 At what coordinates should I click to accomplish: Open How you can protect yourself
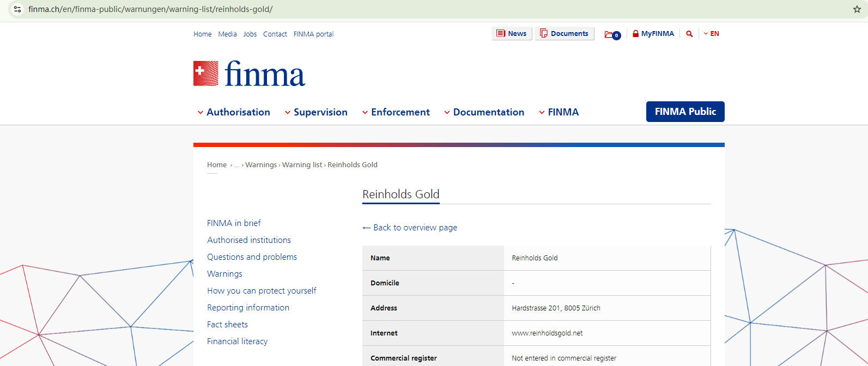[x=262, y=291]
